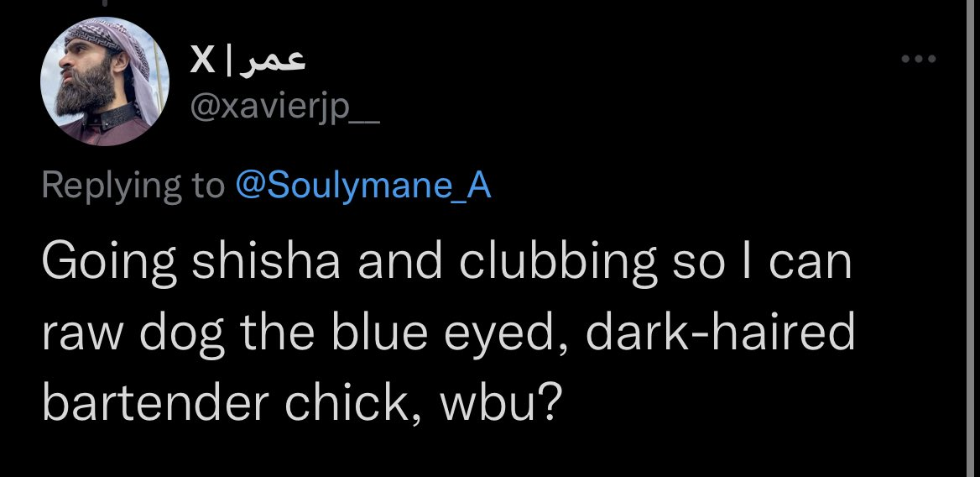Click the word 'bartender' in the tweet
Screen dimensions: 980x477
[155, 402]
